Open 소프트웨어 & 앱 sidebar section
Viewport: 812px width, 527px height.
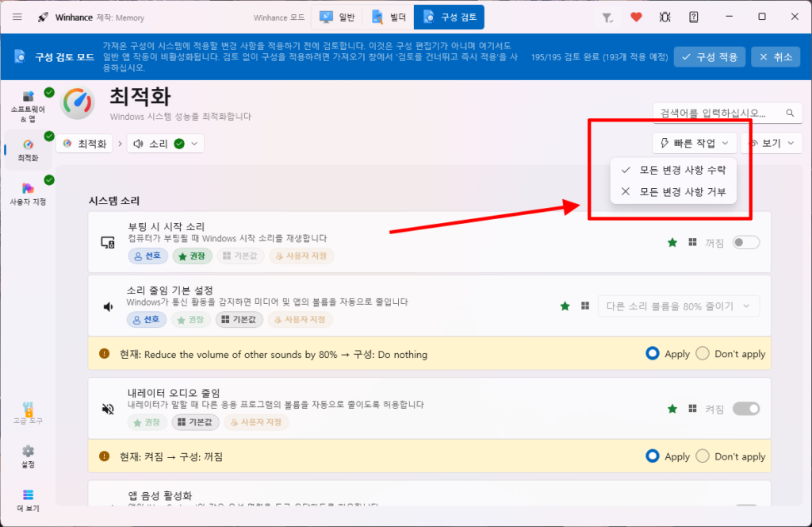coord(28,106)
